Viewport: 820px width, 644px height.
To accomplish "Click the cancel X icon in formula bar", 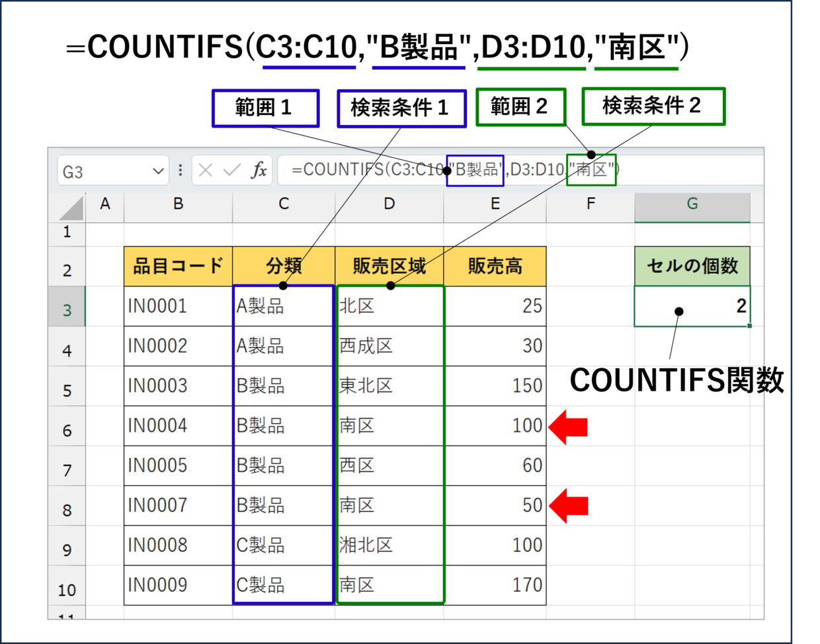I will 206,171.
